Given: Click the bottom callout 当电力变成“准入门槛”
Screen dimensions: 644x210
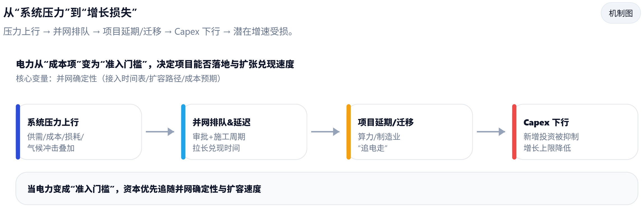Looking at the screenshot, I should tap(144, 189).
